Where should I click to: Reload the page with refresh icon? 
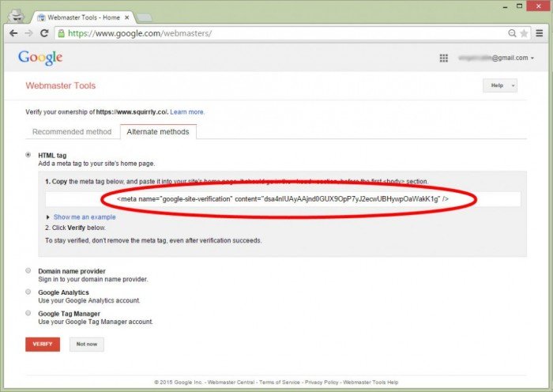pos(43,34)
